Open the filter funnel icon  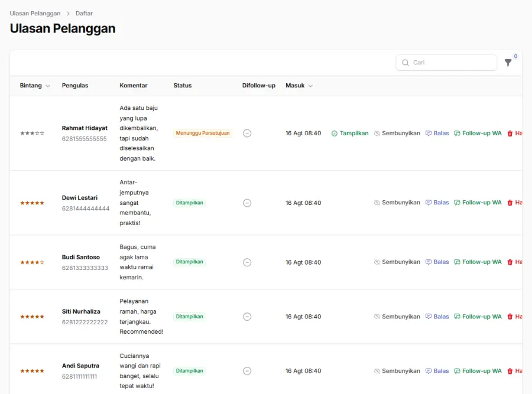508,63
